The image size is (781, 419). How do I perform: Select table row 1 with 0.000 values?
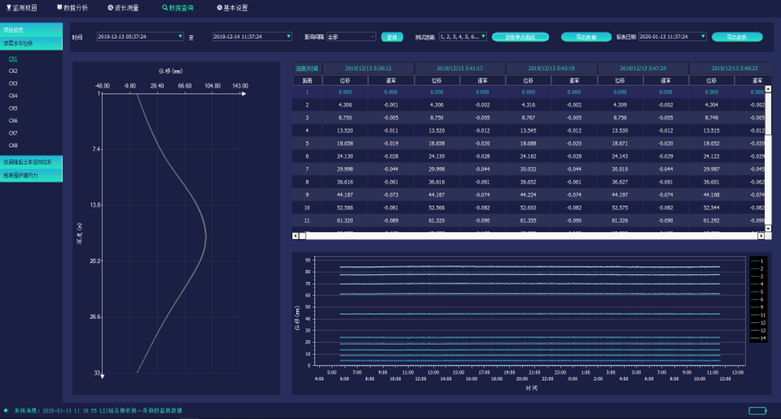click(528, 92)
